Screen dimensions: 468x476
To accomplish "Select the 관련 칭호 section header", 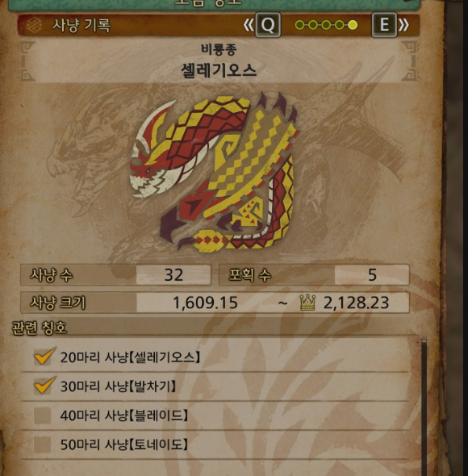I will click(39, 328).
